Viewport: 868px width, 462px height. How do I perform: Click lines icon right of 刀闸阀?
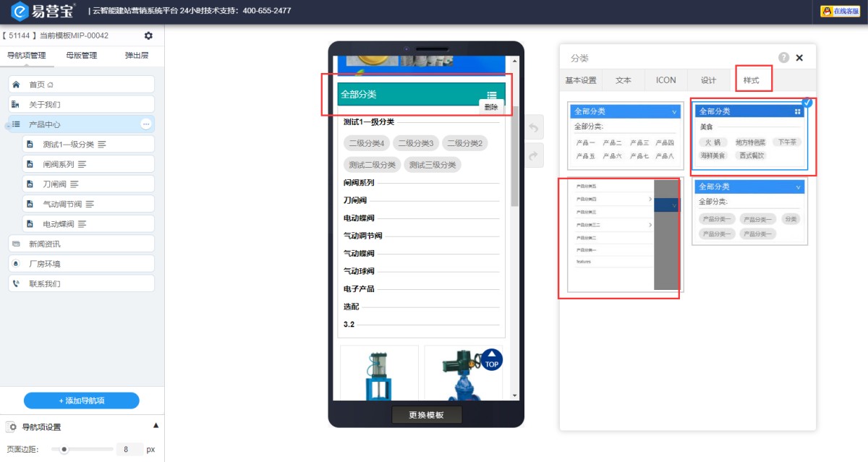click(74, 184)
